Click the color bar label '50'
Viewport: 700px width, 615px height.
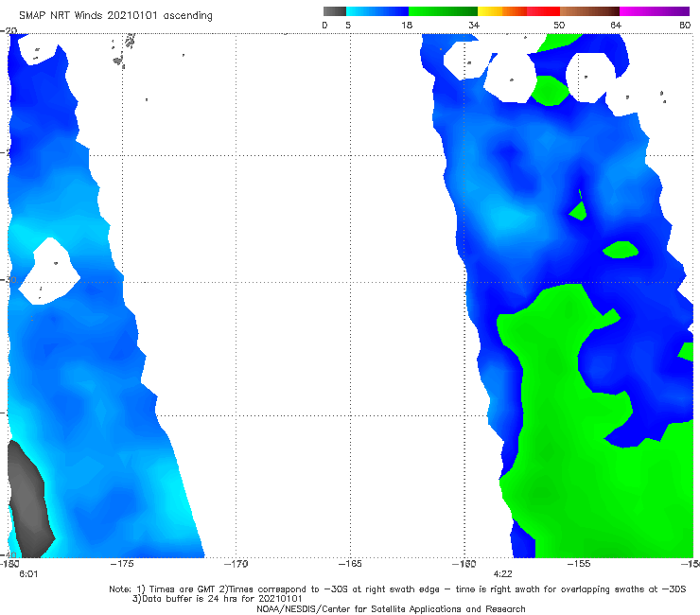[559, 25]
